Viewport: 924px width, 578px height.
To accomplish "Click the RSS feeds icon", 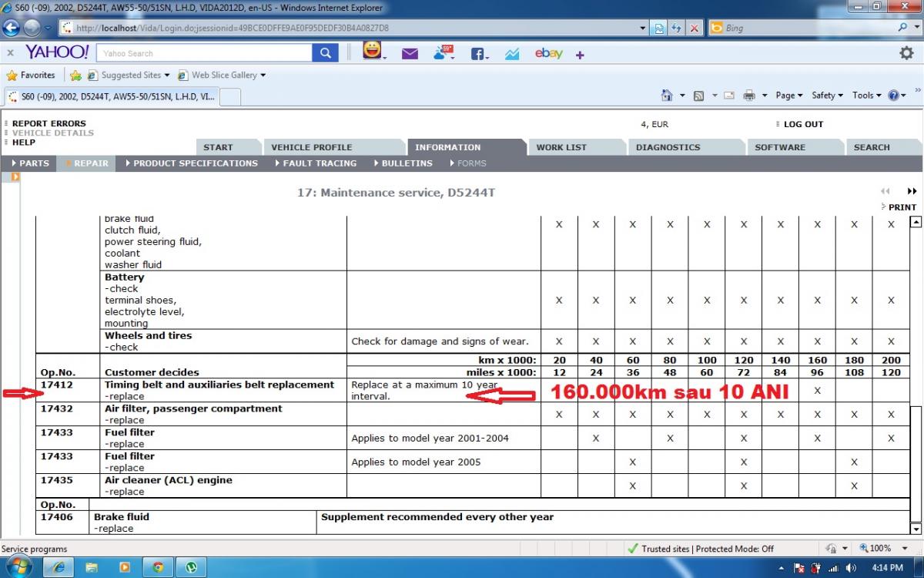I will click(699, 96).
